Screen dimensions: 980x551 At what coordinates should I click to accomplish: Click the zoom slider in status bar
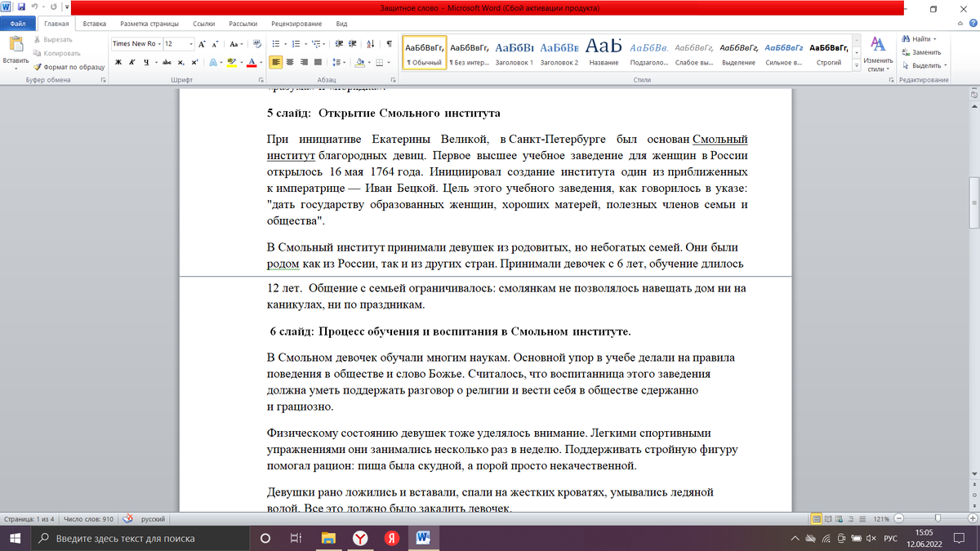click(x=938, y=519)
